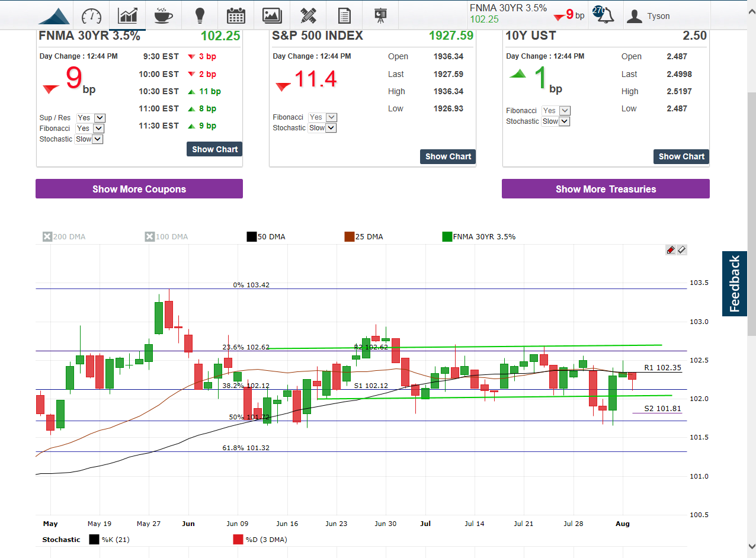Viewport: 756px width, 558px height.
Task: Open the pencil and ruler tools icon
Action: 308,15
